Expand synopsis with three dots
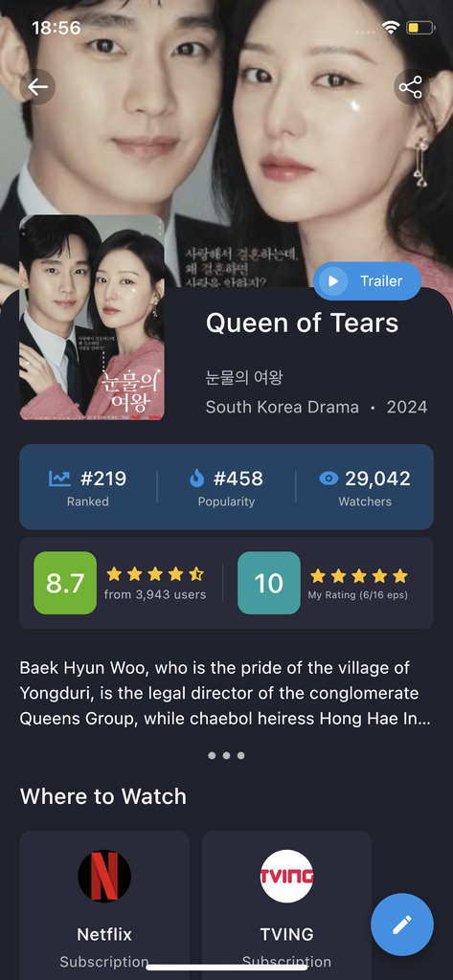 click(226, 756)
